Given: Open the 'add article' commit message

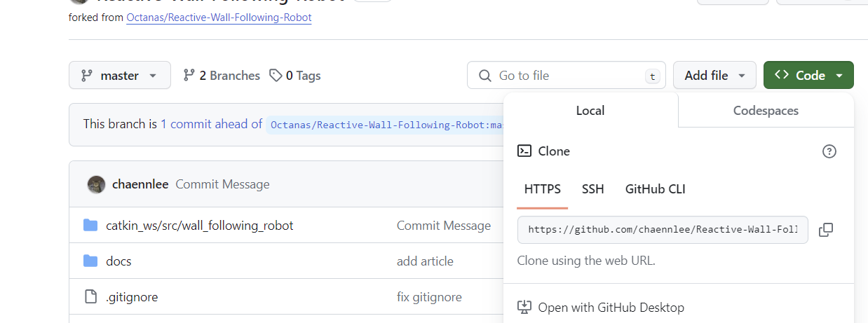Looking at the screenshot, I should click(425, 261).
